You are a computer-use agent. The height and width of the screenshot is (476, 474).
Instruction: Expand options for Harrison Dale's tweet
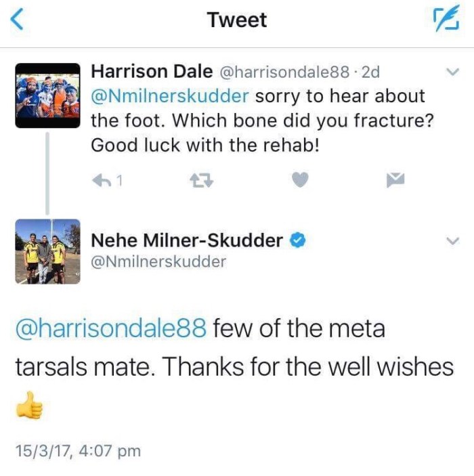point(454,72)
